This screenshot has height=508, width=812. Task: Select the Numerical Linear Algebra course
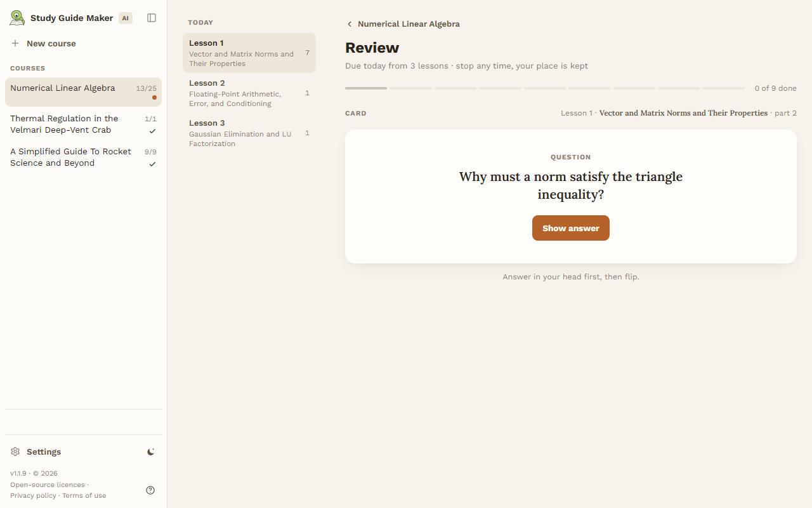click(x=83, y=92)
